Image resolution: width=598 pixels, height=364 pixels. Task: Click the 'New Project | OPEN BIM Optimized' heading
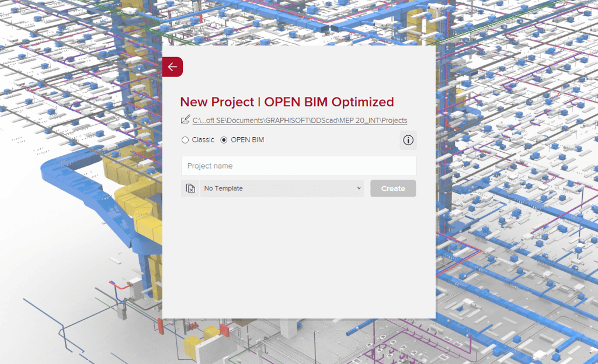[287, 102]
